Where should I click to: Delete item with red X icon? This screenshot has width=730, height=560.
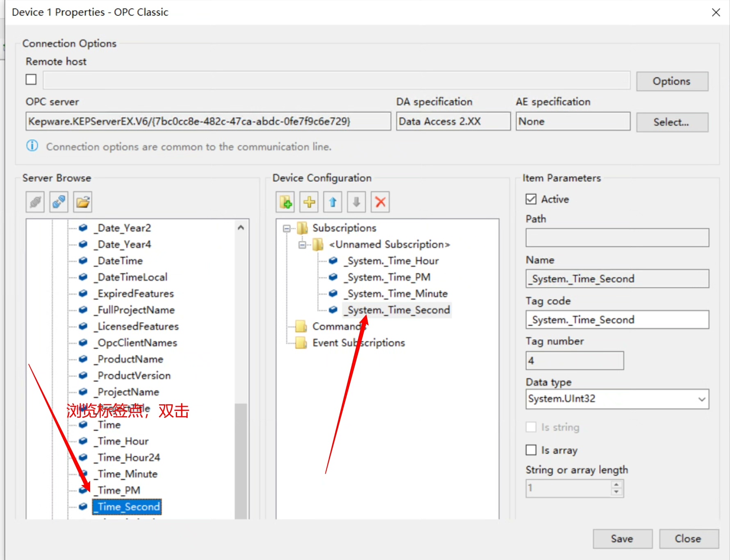coord(380,202)
